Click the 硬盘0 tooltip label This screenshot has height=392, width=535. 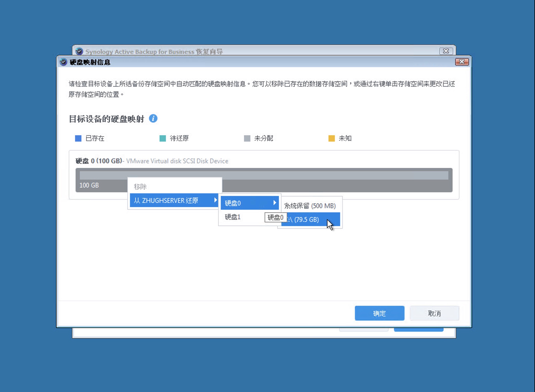pos(275,217)
